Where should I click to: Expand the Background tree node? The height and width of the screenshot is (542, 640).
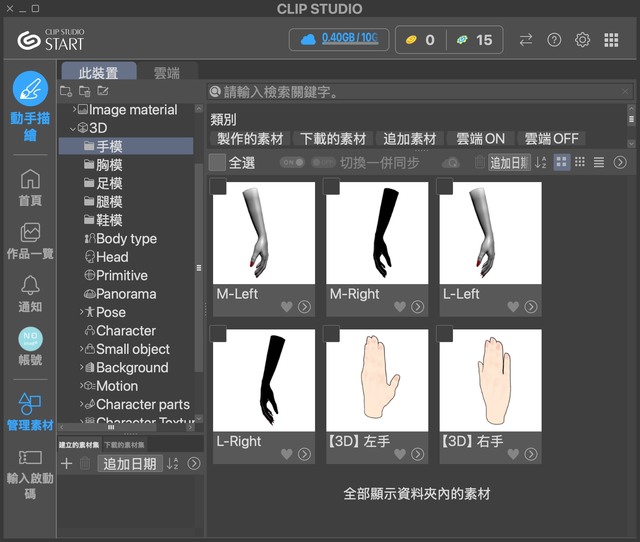coord(82,367)
